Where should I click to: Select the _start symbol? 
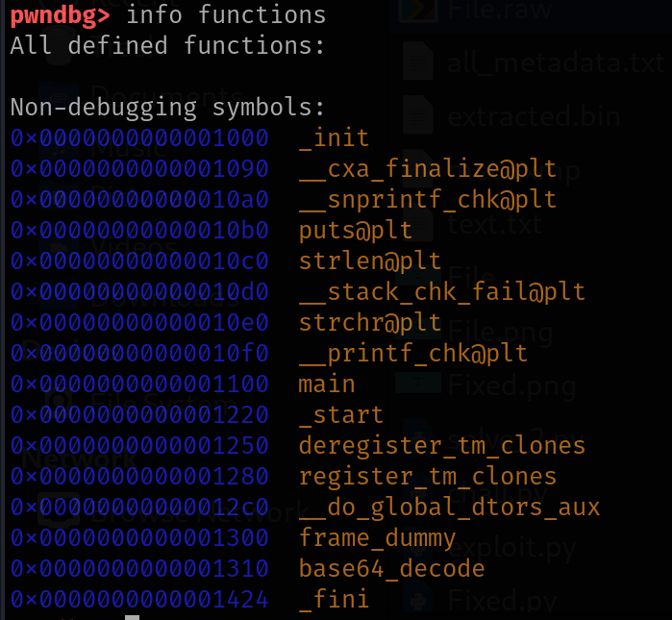click(341, 415)
